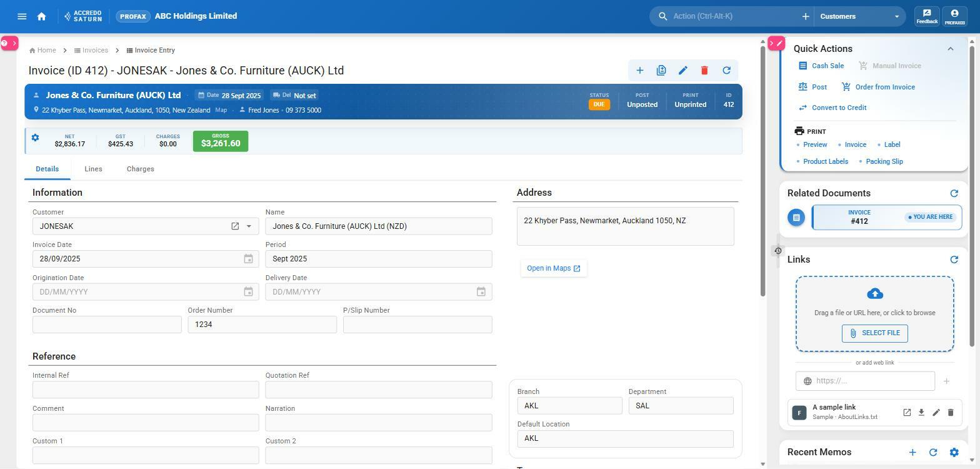Click the Internal Ref field
The height and width of the screenshot is (469, 980).
[x=146, y=390]
